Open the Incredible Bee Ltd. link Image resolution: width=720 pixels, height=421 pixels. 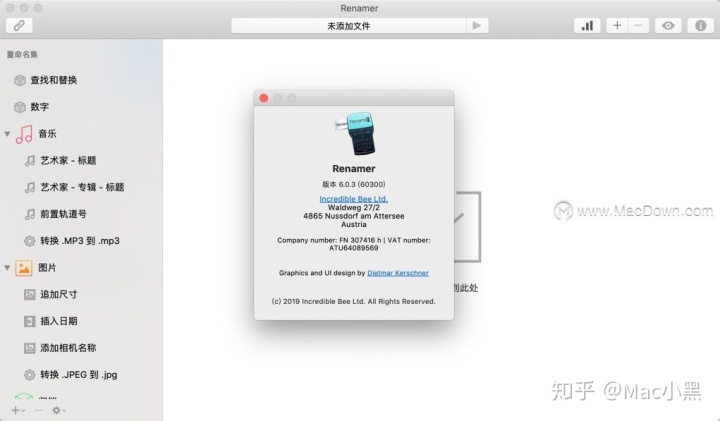coord(354,199)
